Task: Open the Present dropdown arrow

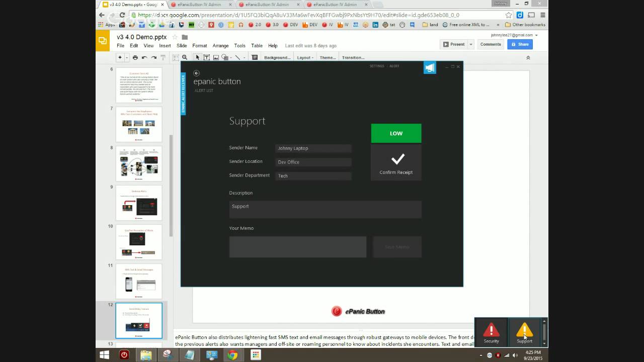Action: coord(471,44)
